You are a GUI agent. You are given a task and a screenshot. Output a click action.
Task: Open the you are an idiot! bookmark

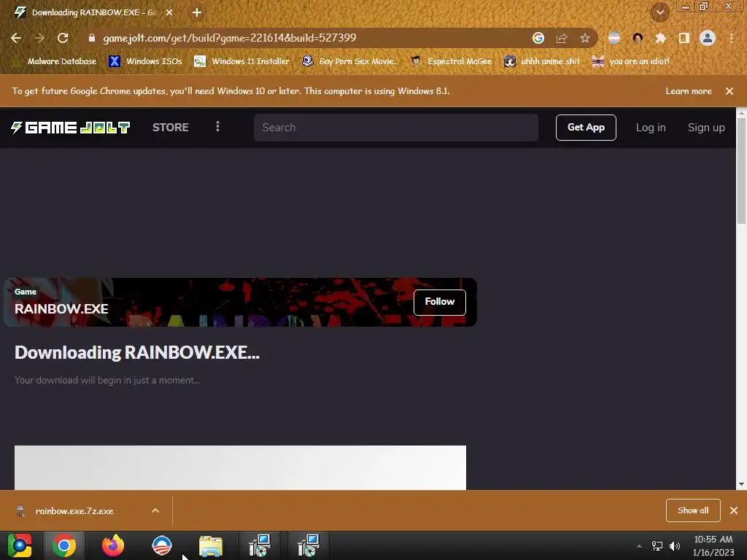tap(630, 61)
